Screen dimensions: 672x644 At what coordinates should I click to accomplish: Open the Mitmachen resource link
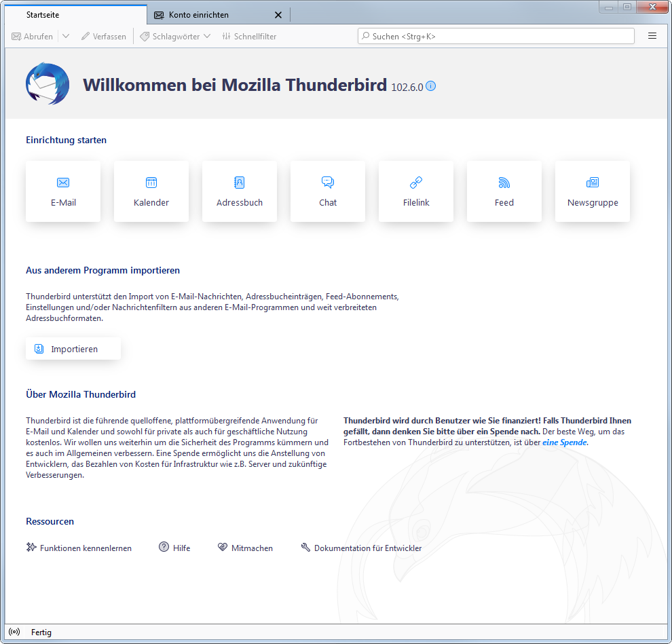[245, 548]
